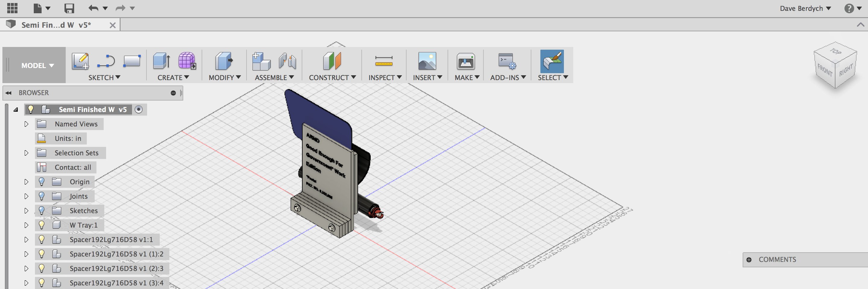
Task: Select the Scripts and Add-Ins icon
Action: point(508,61)
